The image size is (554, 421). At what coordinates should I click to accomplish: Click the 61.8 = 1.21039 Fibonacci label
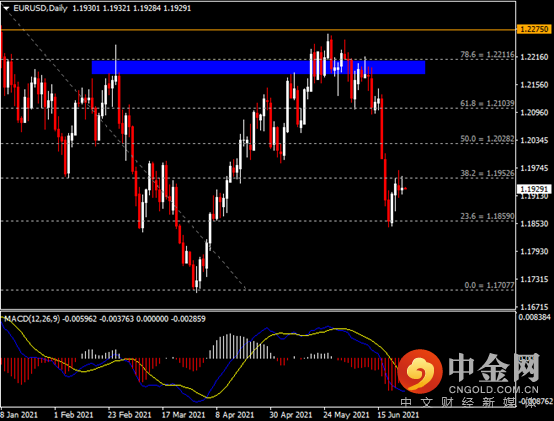pos(487,103)
